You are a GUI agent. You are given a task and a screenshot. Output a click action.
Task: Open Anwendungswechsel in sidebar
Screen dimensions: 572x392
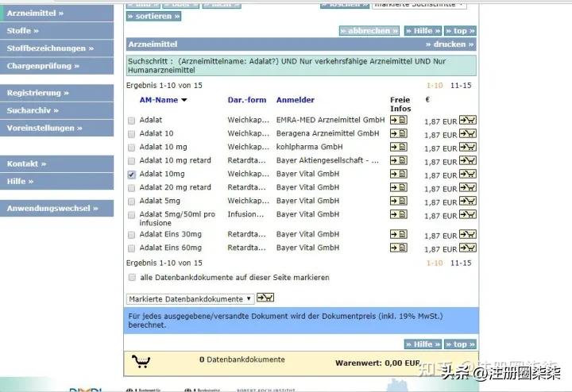(x=57, y=209)
